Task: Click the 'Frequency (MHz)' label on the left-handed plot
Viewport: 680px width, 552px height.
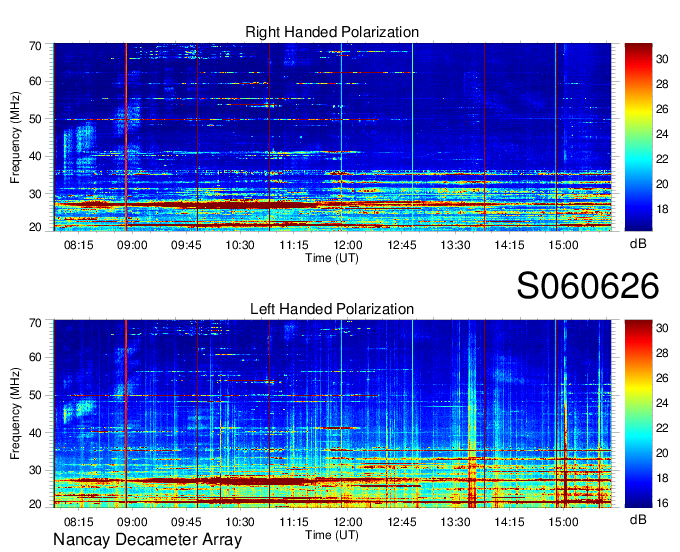Action: 15,414
